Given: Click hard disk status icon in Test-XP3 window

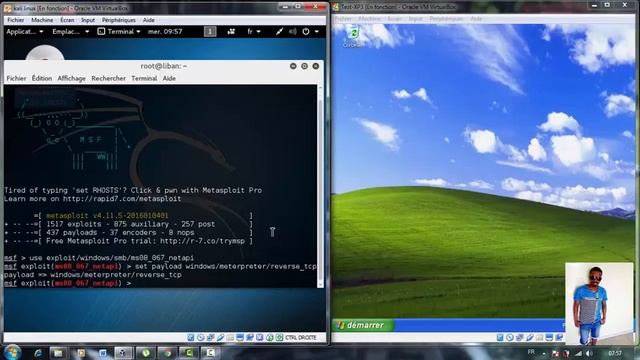Looking at the screenshot, I should [x=500, y=338].
